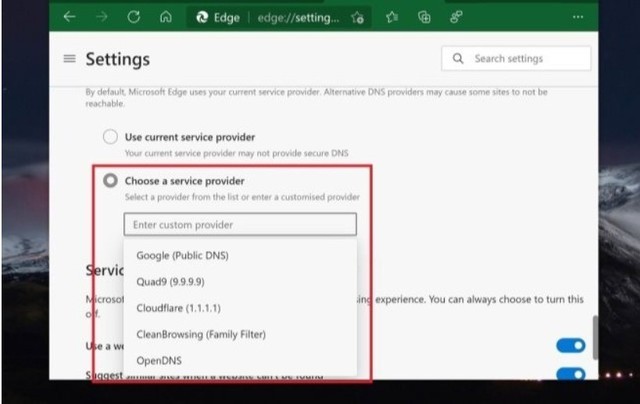The width and height of the screenshot is (640, 404).
Task: Click the settings page vertical scrollbar
Action: pos(596,337)
